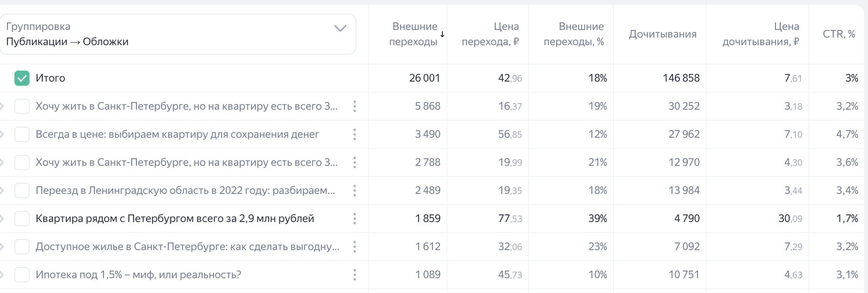This screenshot has width=868, height=293.
Task: Click the 'Цена дочитывания, ₽' column header
Action: click(x=760, y=34)
